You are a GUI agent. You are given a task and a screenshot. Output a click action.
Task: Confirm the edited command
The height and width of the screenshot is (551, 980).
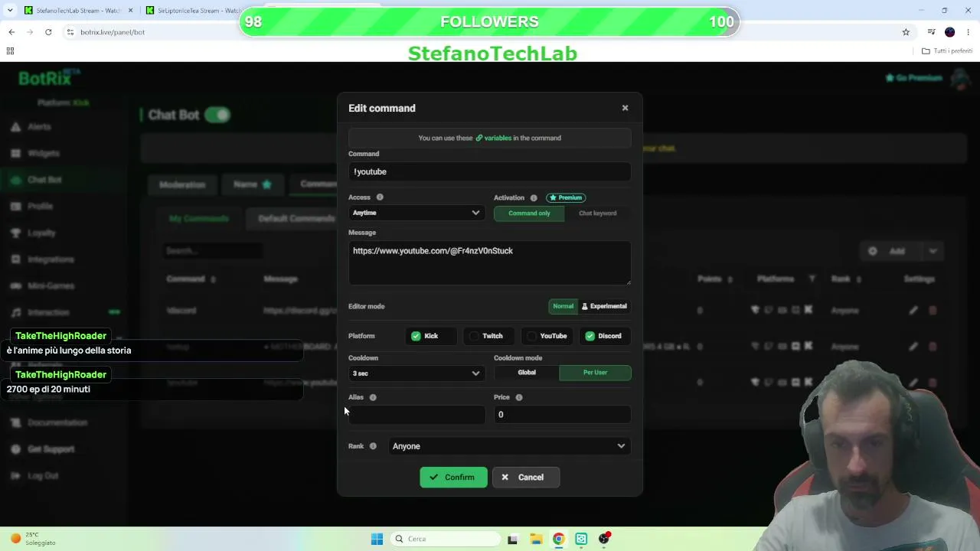click(453, 478)
